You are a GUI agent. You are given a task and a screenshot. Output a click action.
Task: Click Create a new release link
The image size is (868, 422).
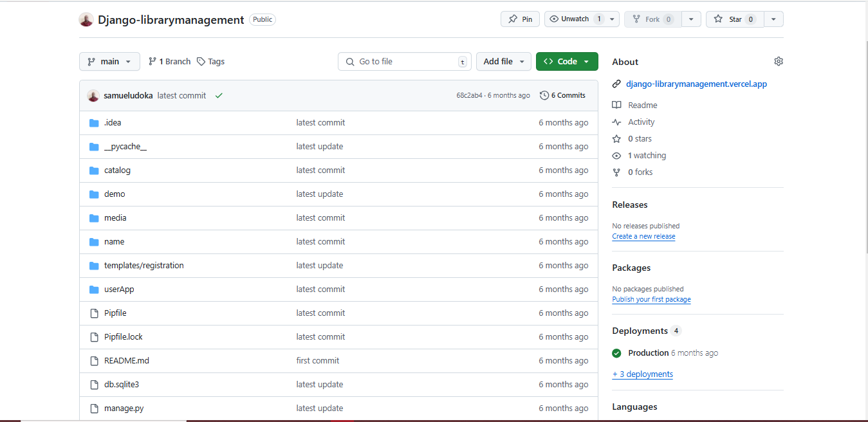tap(643, 237)
